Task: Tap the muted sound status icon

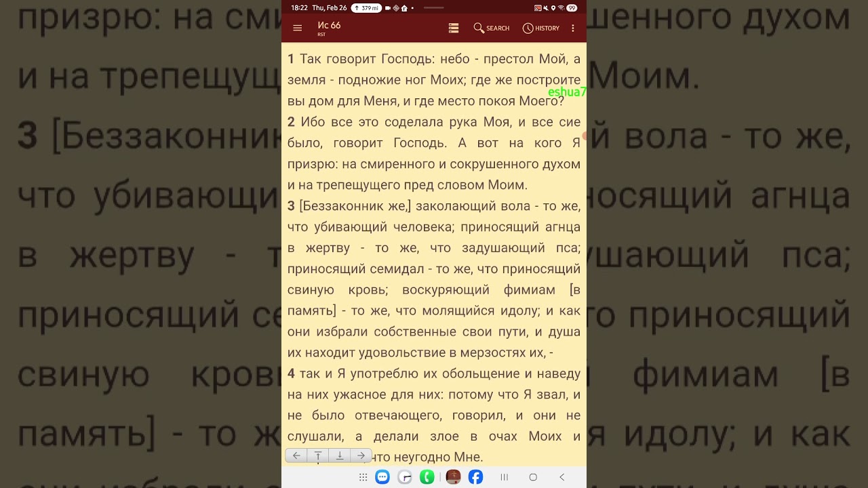Action: click(x=546, y=8)
